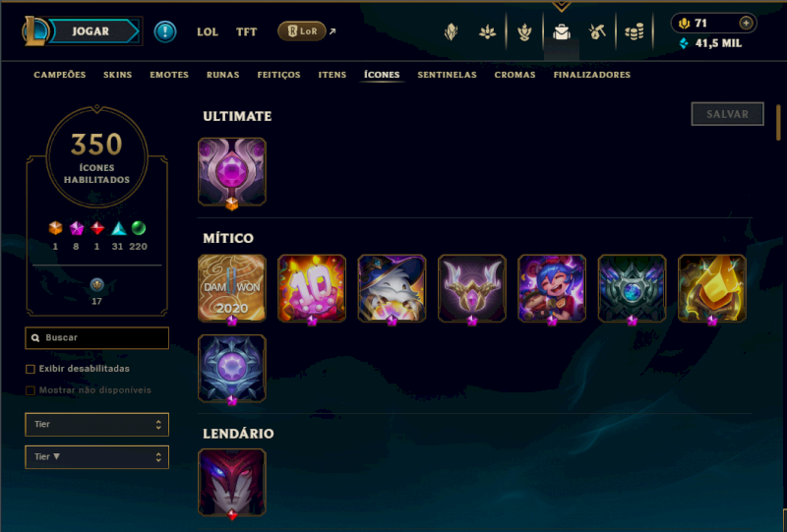This screenshot has height=532, width=787.
Task: Switch to the SKINS tab
Action: (x=117, y=75)
